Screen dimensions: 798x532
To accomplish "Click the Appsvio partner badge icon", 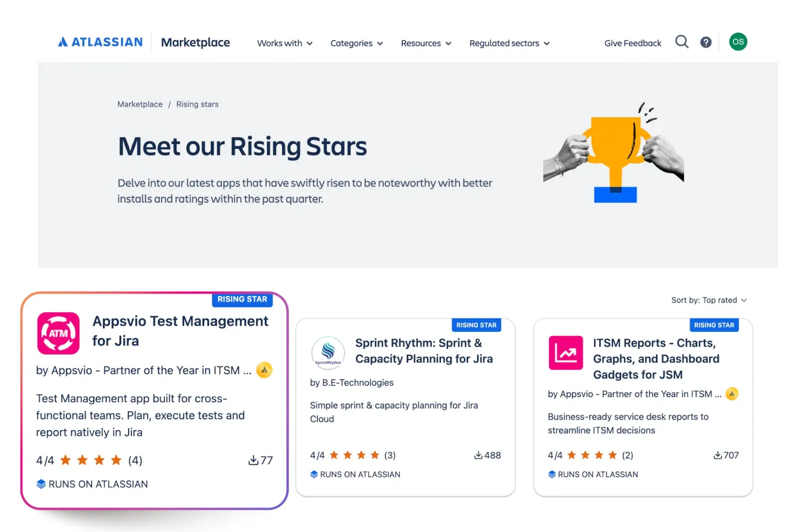I will coord(264,369).
